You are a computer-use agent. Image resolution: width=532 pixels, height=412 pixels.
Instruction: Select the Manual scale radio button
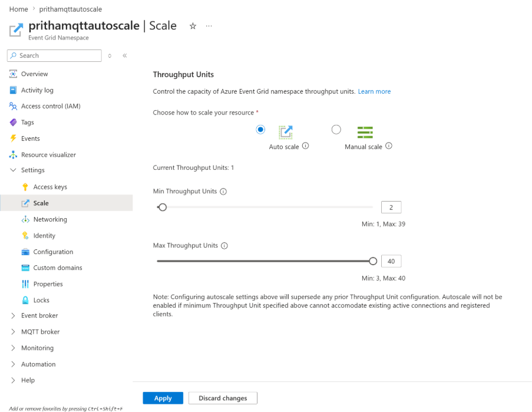tap(336, 130)
